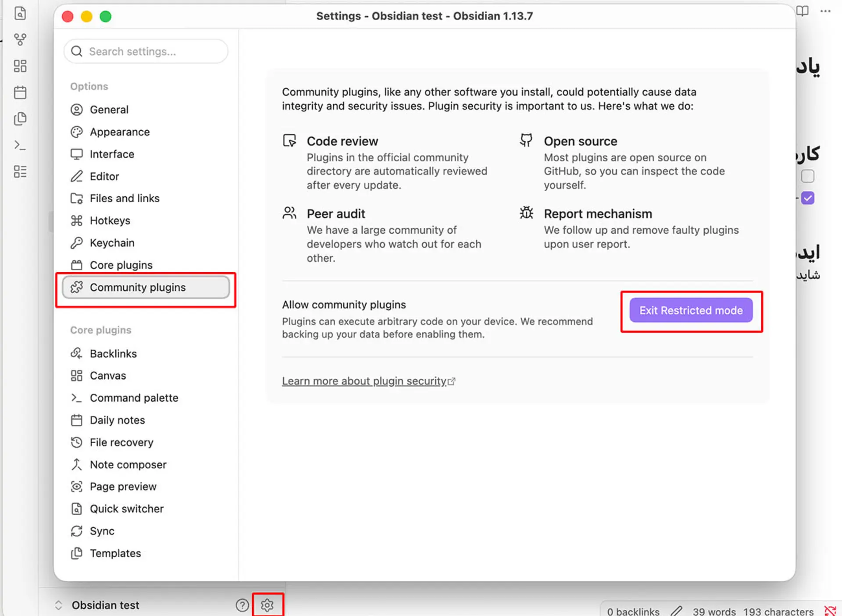Click the pencil edit icon in status bar
This screenshot has width=842, height=616.
(676, 611)
